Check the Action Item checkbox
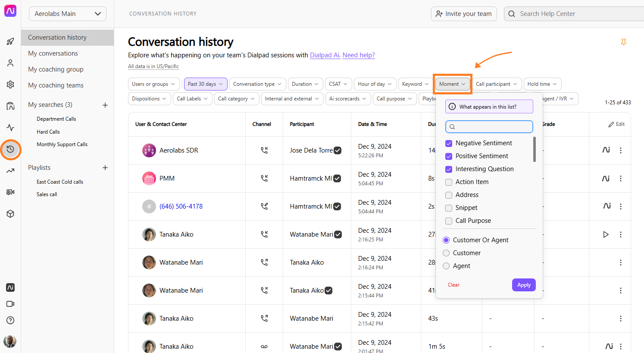 (x=449, y=182)
